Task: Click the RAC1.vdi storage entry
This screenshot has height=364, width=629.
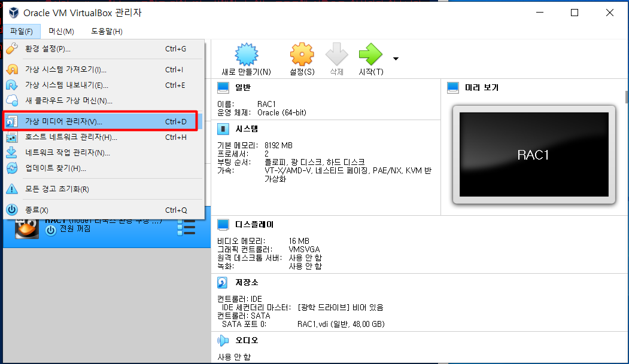Action: click(341, 325)
